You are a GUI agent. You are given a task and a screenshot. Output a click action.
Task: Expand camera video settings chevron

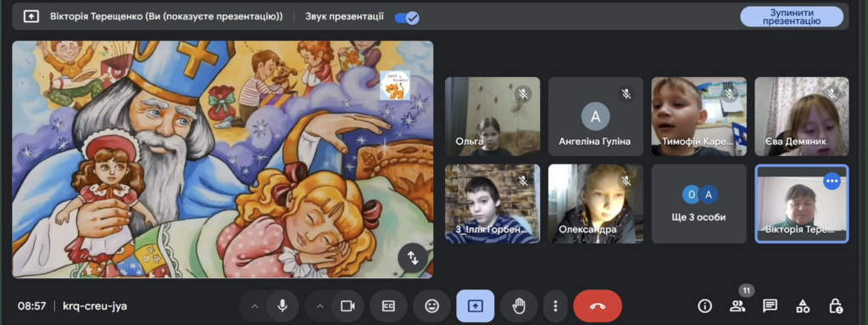[x=320, y=305]
